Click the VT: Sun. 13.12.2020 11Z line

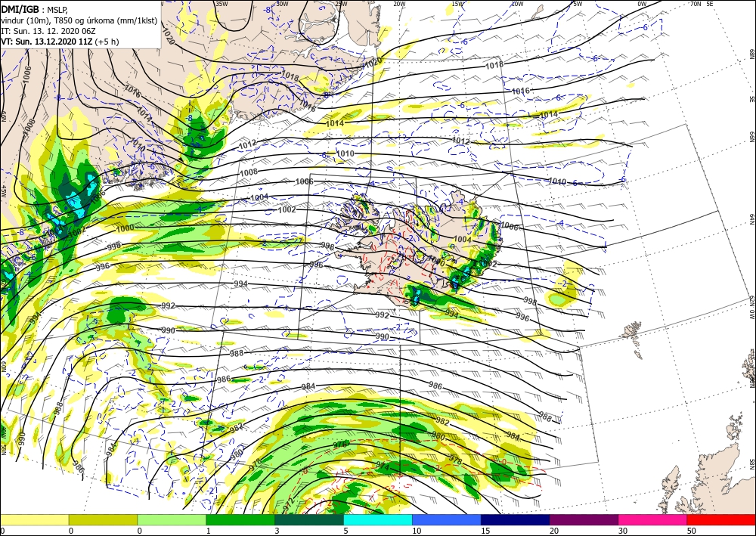(60, 42)
